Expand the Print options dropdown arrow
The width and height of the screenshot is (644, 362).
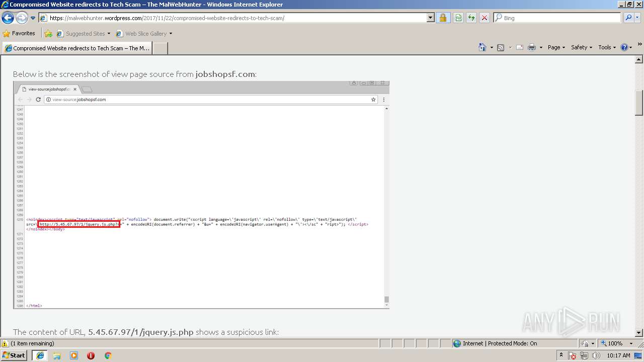tap(541, 47)
